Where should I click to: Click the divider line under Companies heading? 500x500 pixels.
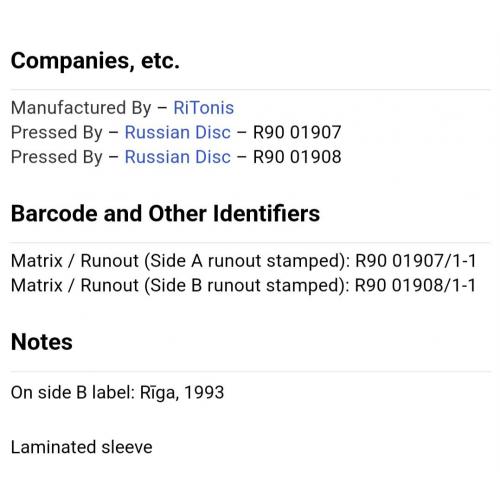click(x=251, y=90)
